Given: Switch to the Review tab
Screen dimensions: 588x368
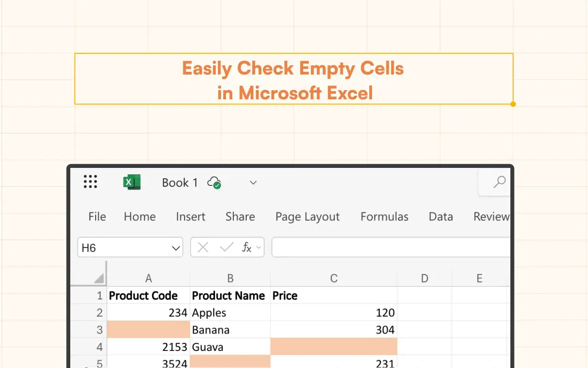Looking at the screenshot, I should 492,217.
